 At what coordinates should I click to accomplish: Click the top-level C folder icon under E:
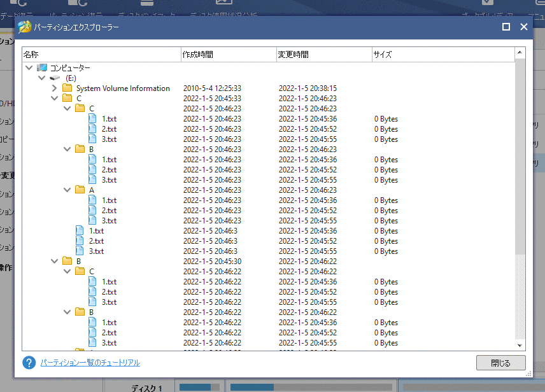[67, 98]
